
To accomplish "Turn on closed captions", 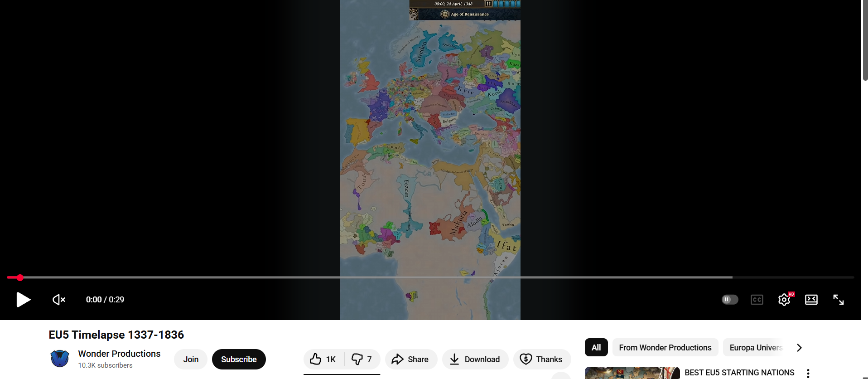I will [757, 300].
